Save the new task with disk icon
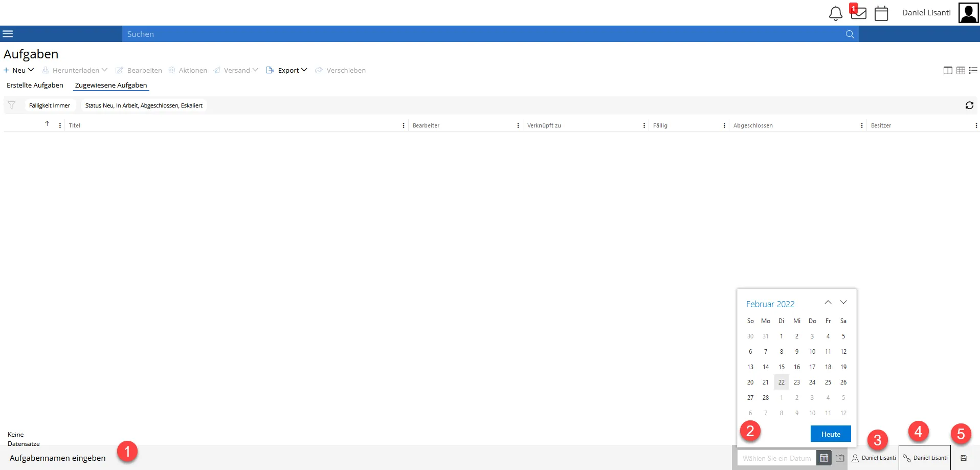 click(x=964, y=458)
